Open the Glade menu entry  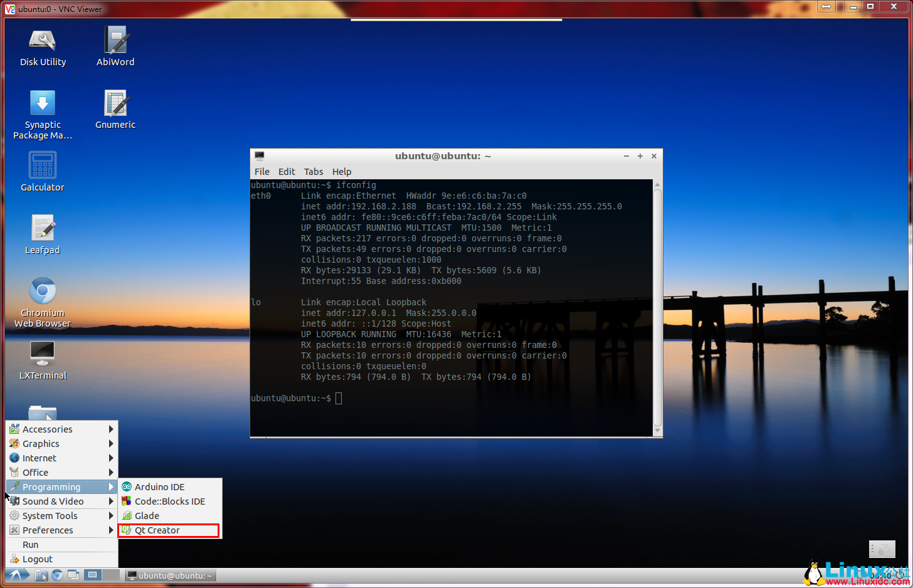(147, 516)
